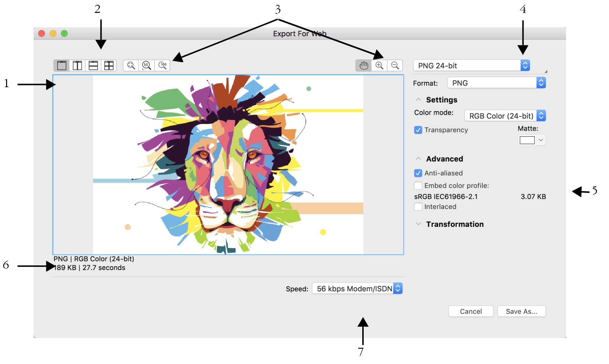This screenshot has width=609, height=364.
Task: Switch to two vertical previews layout
Action: (x=77, y=65)
